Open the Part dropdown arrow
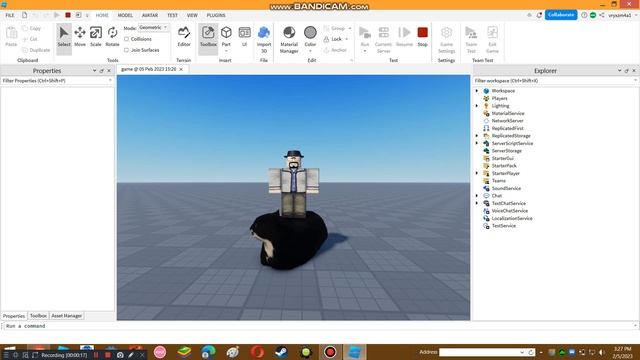This screenshot has height=360, width=640. tap(226, 51)
